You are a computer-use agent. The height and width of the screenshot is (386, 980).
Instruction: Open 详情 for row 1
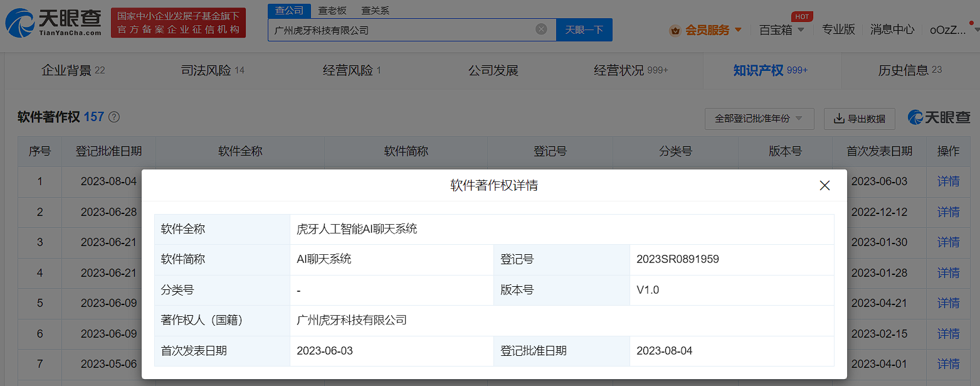click(x=948, y=181)
